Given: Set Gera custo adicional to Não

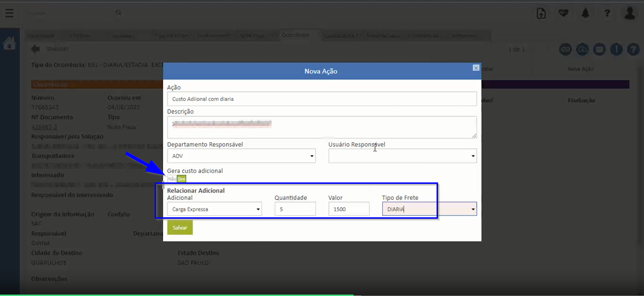Looking at the screenshot, I should [172, 179].
